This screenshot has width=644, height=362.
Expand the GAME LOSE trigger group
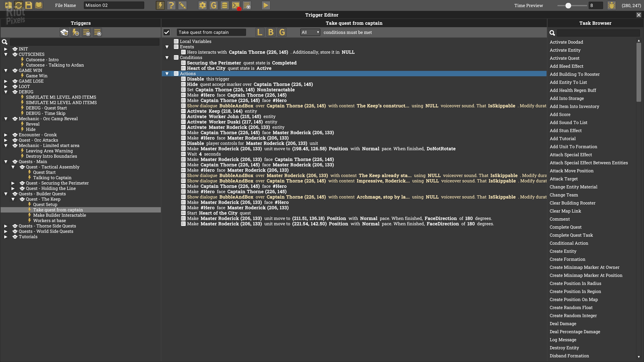coord(6,81)
